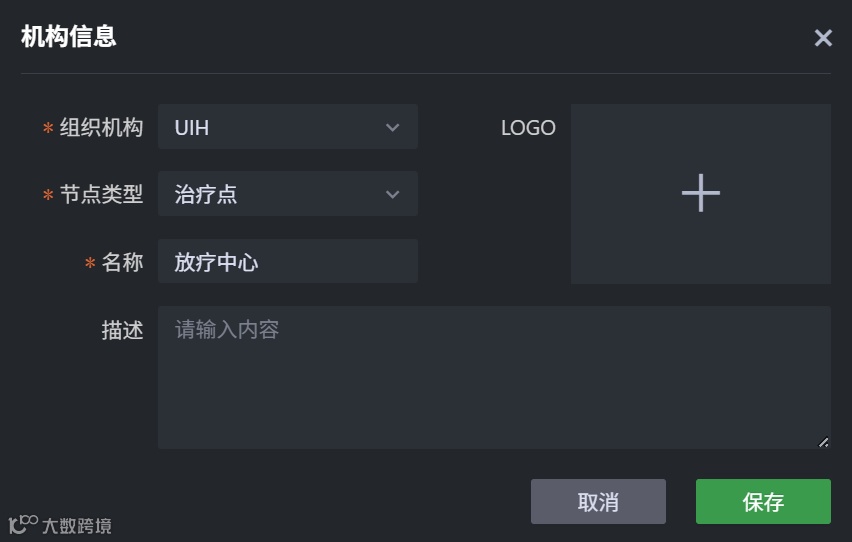Click the 大数跨境 watermark logo icon

(x=23, y=524)
